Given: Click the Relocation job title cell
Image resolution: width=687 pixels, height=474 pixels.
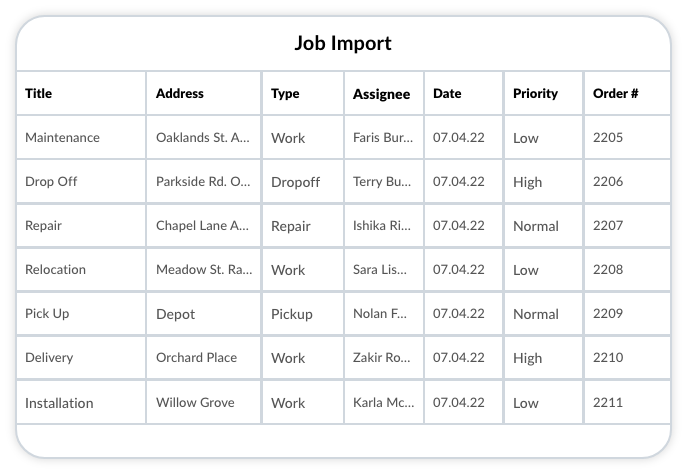Looking at the screenshot, I should (56, 270).
